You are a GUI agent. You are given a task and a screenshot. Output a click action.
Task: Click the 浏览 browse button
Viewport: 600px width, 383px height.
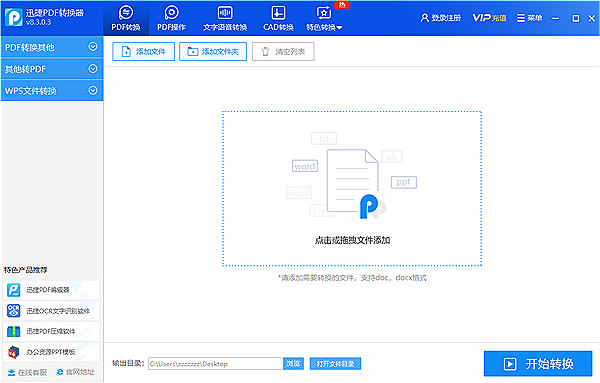[x=293, y=363]
